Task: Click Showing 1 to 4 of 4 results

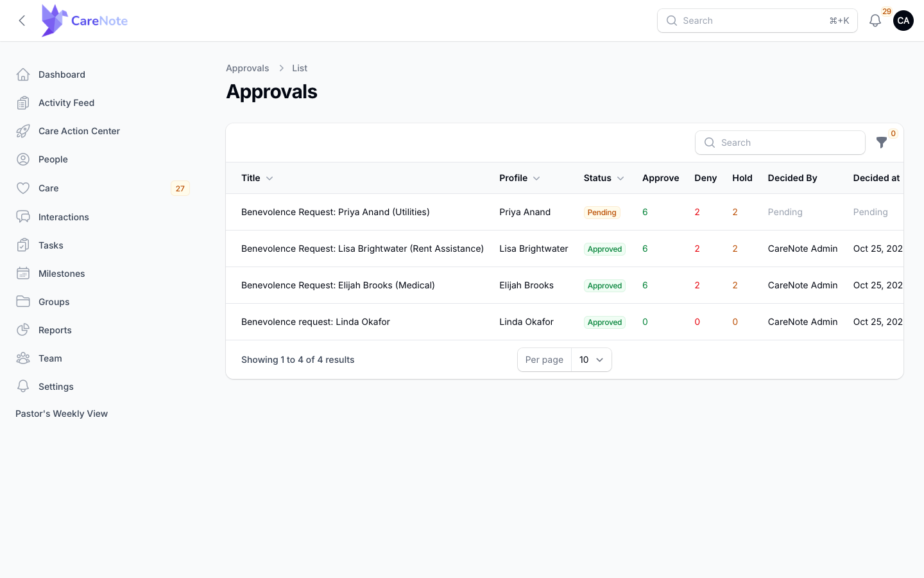Action: pos(298,360)
